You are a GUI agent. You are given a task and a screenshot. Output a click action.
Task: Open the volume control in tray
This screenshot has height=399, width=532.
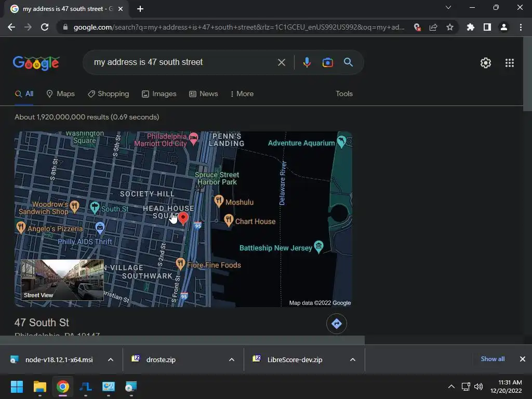478,387
